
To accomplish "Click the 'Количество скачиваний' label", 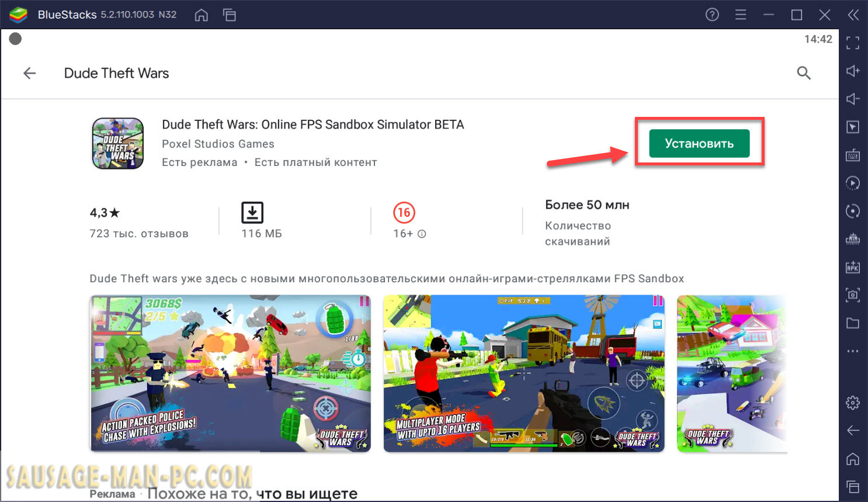I will click(x=578, y=234).
